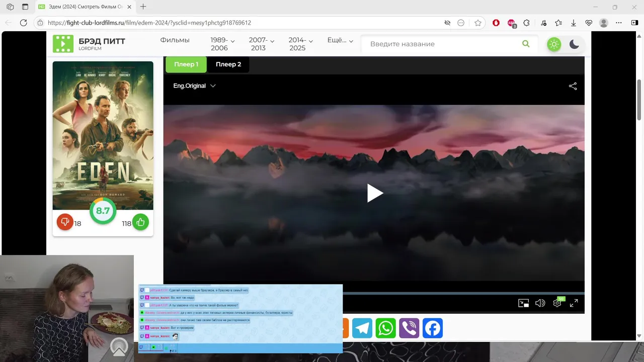Screen dimensions: 644x362
Task: Click the dislike count 18
Action: click(x=77, y=224)
